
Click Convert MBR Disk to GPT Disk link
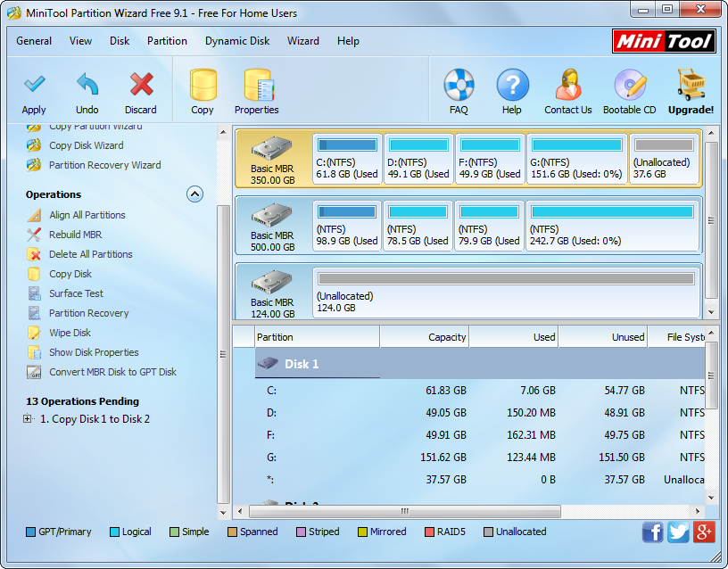tap(112, 372)
